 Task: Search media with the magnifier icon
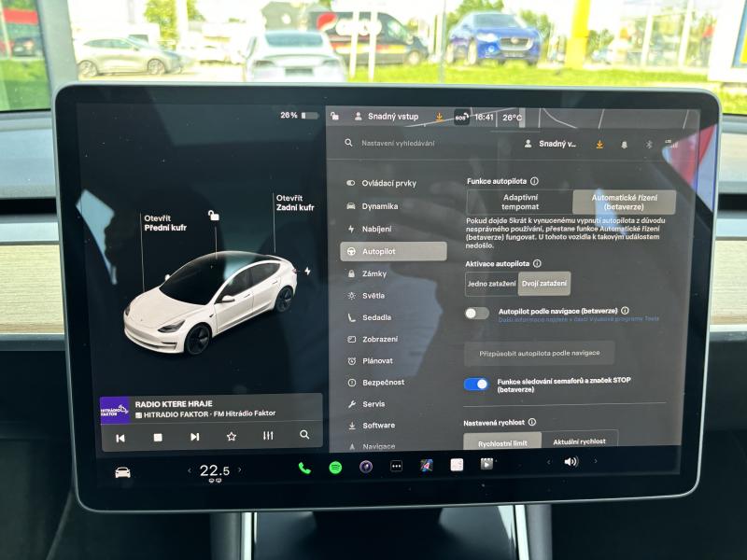pyautogui.click(x=304, y=434)
